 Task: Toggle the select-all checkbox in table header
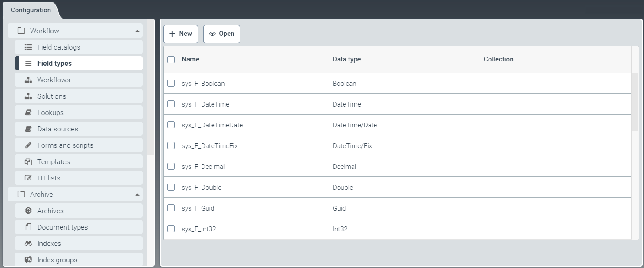coord(171,59)
